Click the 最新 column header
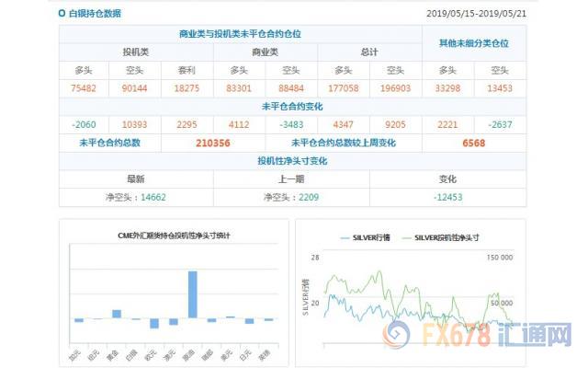 pyautogui.click(x=136, y=179)
